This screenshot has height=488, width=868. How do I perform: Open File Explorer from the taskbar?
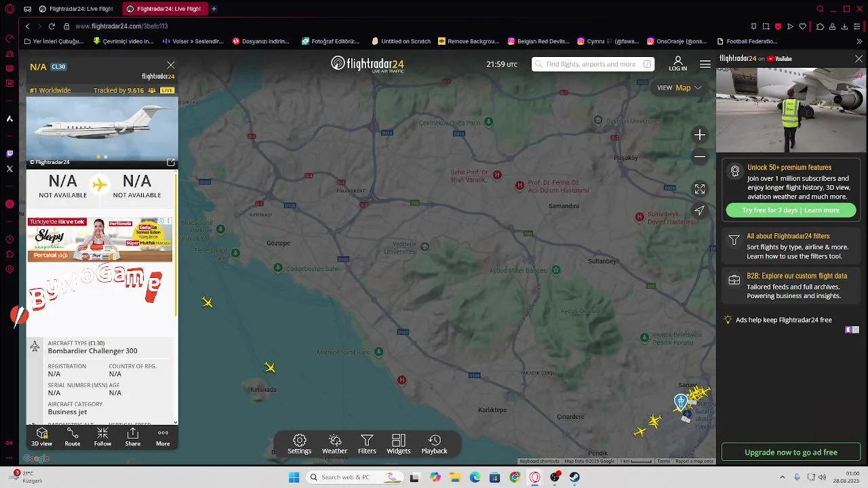[455, 477]
